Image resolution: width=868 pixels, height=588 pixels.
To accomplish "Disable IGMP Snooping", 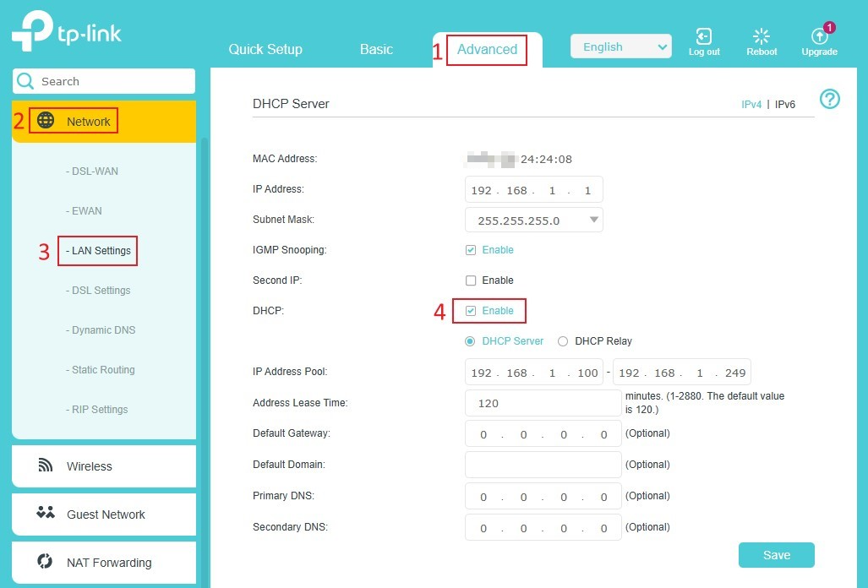I will point(470,249).
